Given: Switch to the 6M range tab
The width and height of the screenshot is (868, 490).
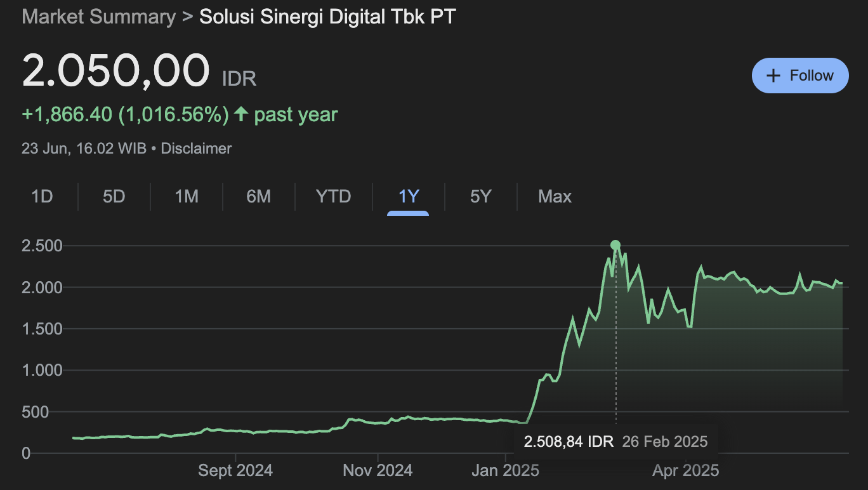Looking at the screenshot, I should 259,197.
